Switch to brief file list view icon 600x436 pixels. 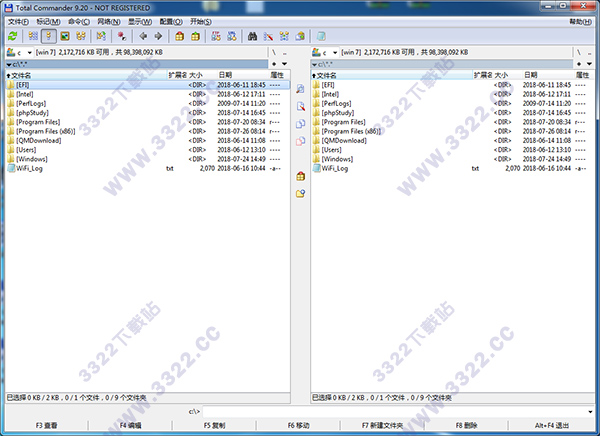coord(33,36)
